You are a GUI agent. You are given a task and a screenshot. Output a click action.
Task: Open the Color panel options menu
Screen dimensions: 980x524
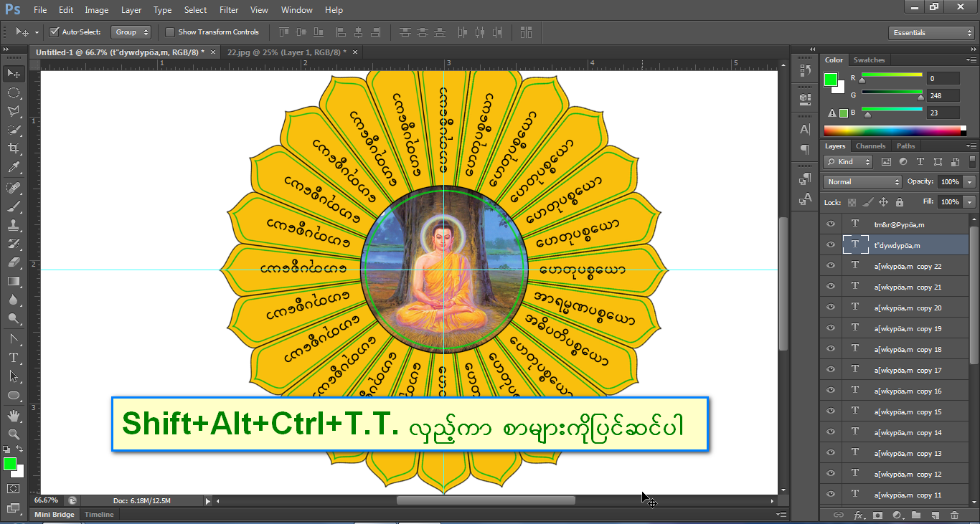click(x=971, y=60)
